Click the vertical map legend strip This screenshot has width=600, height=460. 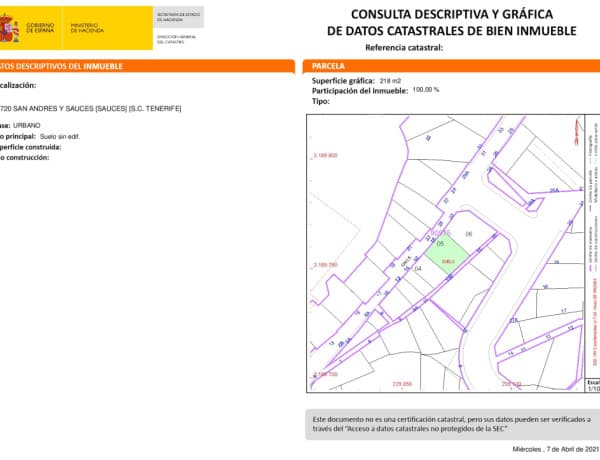pyautogui.click(x=592, y=246)
